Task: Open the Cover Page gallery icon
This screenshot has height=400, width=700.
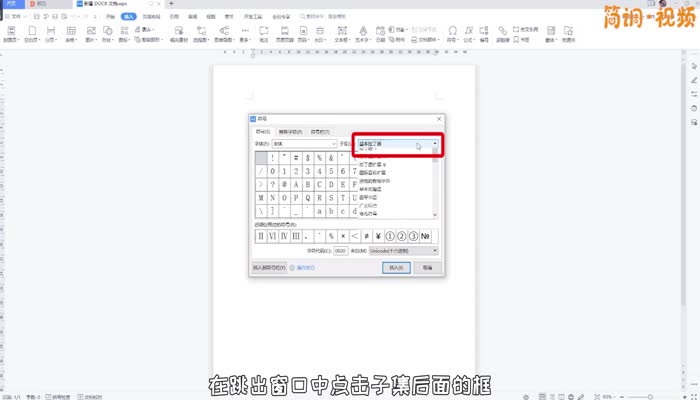Action: click(x=11, y=33)
